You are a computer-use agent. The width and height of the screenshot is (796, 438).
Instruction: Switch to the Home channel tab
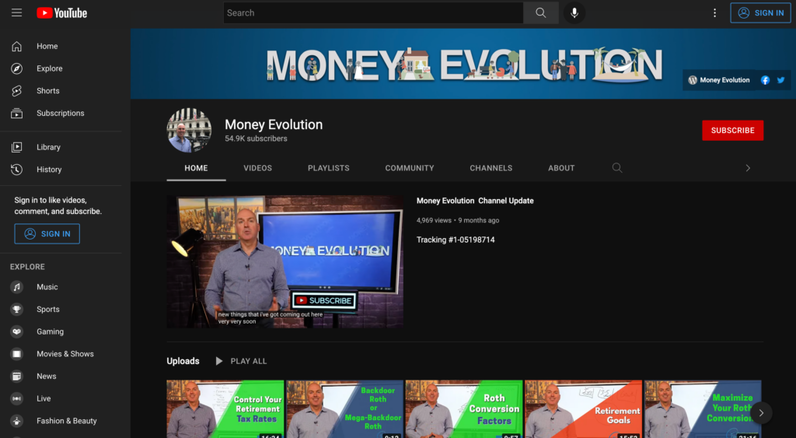coord(196,168)
